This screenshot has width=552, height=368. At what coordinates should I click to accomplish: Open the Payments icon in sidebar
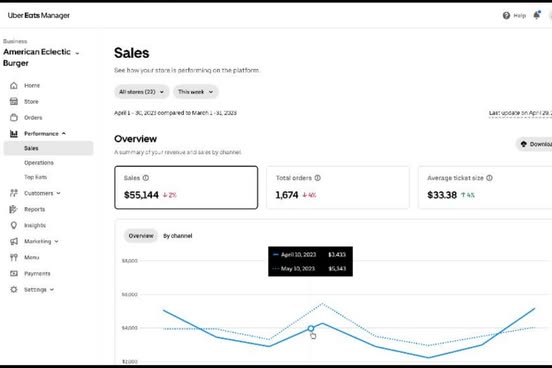point(14,274)
